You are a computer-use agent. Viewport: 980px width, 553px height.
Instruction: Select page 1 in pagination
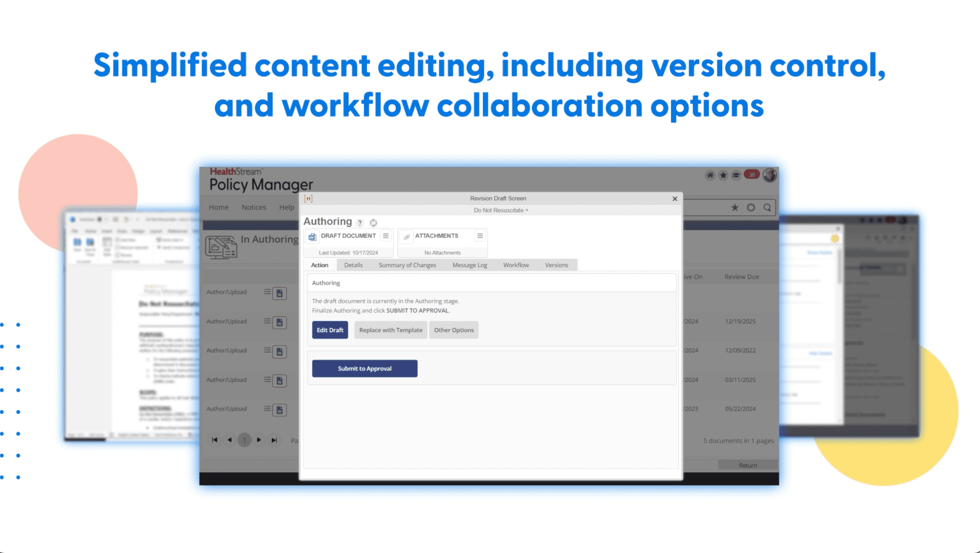[x=244, y=440]
